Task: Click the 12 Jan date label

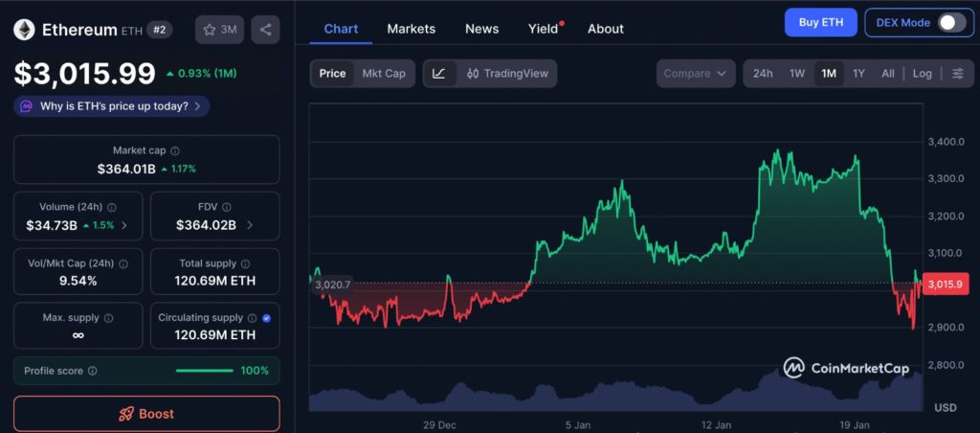Action: pos(716,425)
